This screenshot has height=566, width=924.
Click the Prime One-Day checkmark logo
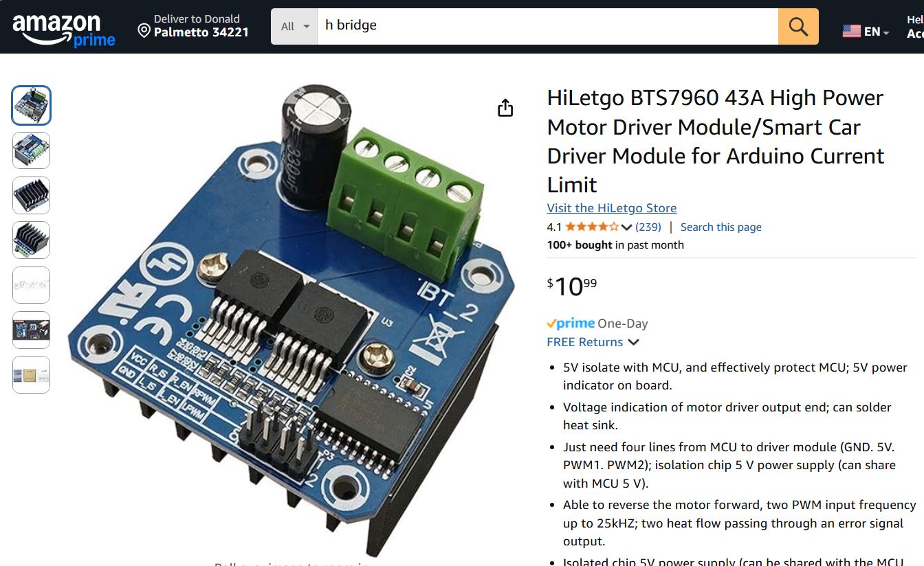570,324
